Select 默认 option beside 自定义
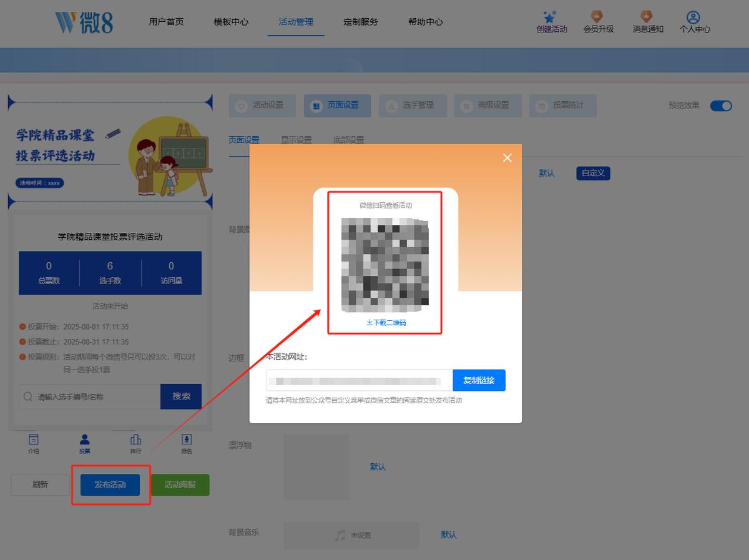Image resolution: width=749 pixels, height=560 pixels. coord(547,173)
